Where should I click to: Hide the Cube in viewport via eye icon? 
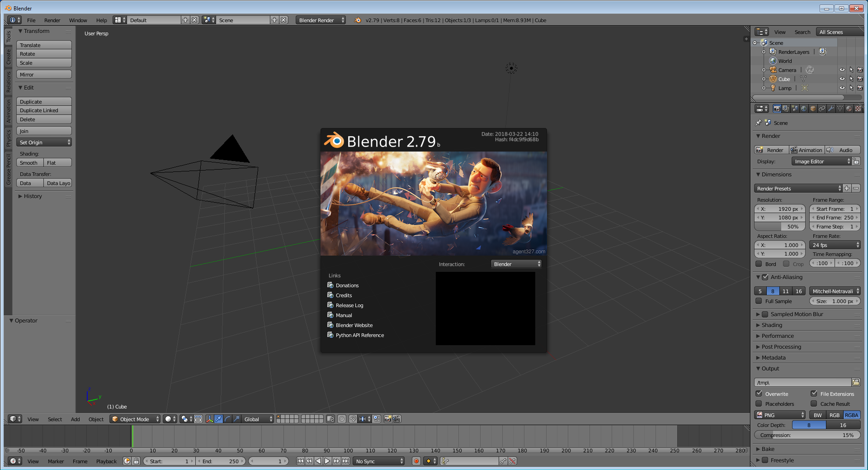pyautogui.click(x=842, y=79)
